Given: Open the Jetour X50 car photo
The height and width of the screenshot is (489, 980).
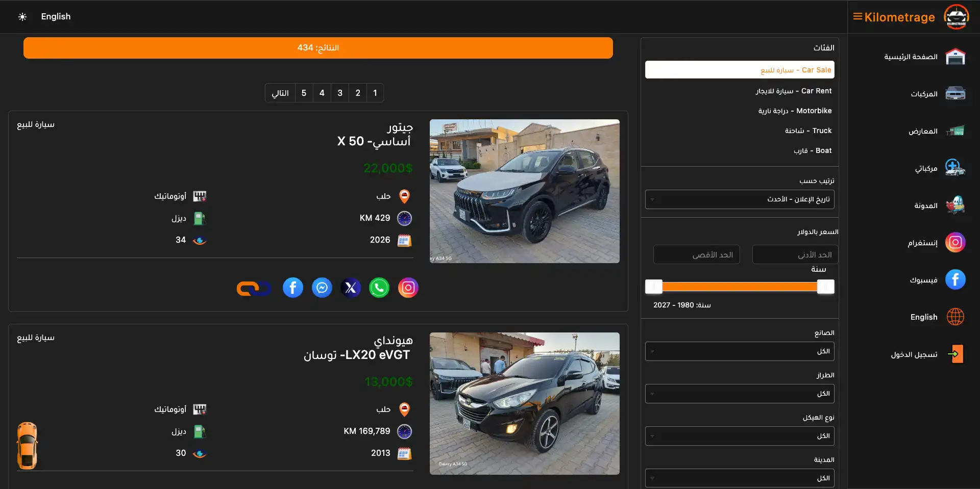Looking at the screenshot, I should [x=525, y=191].
